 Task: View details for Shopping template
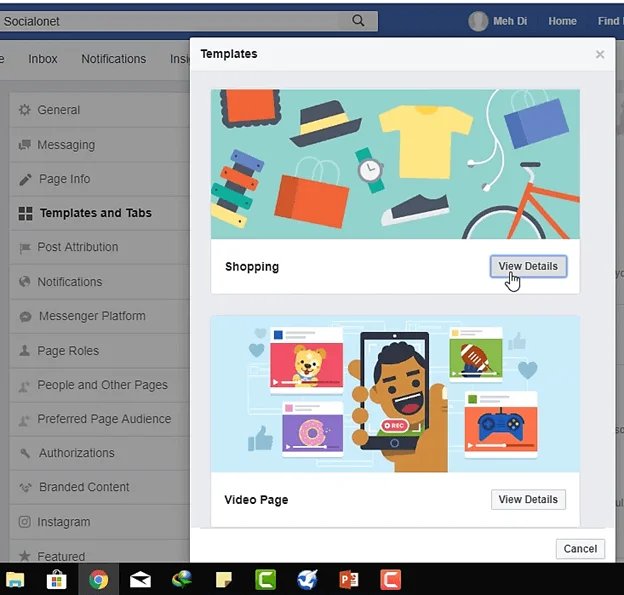click(x=528, y=266)
